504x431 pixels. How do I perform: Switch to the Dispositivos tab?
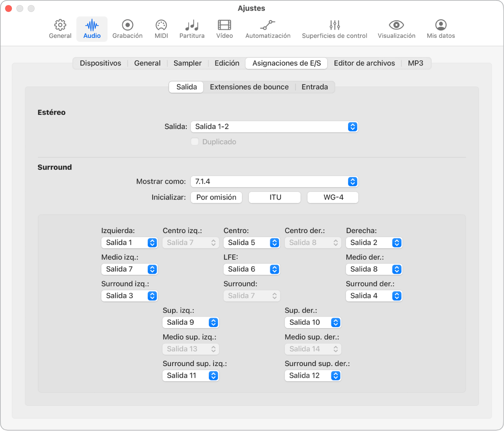pyautogui.click(x=100, y=63)
